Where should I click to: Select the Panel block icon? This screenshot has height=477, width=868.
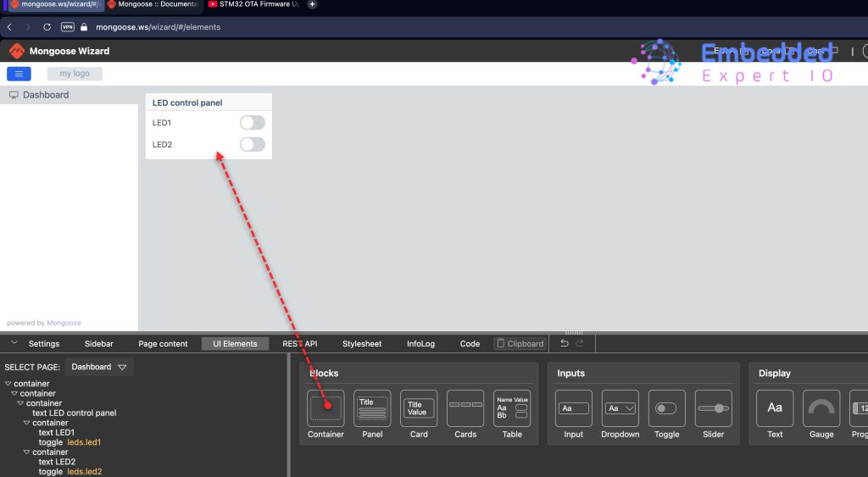click(372, 408)
